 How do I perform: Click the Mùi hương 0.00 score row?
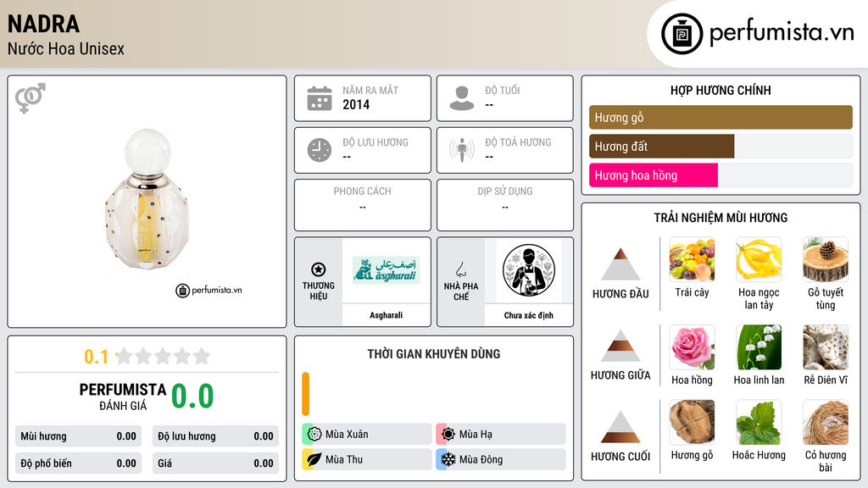[x=78, y=436]
